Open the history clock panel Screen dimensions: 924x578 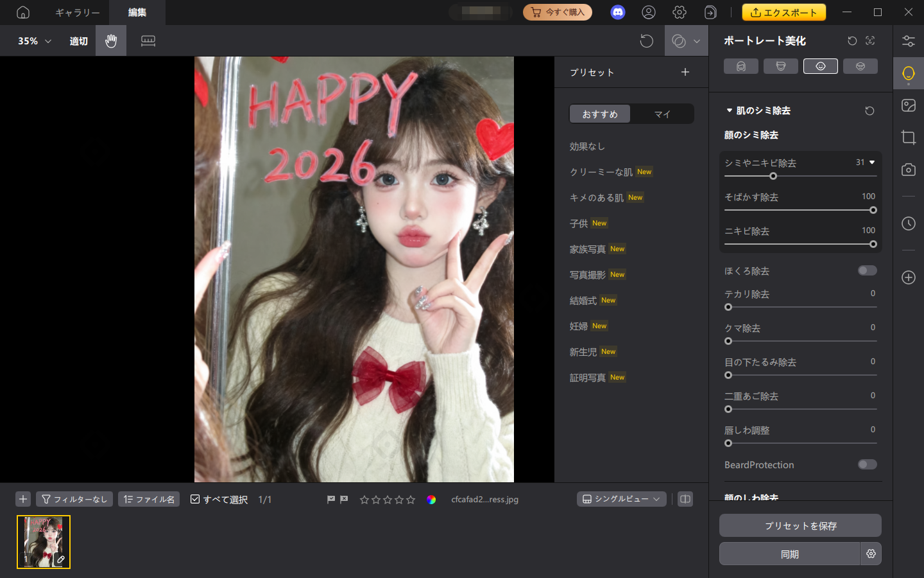908,223
